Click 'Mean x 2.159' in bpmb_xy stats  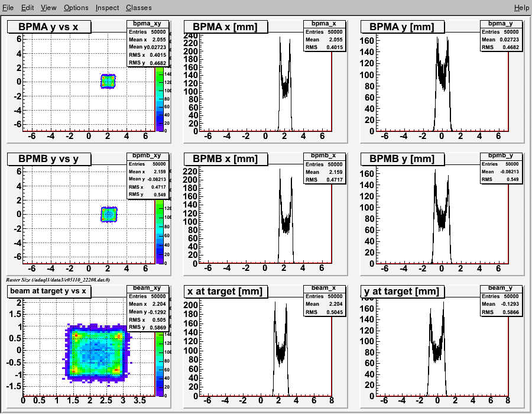[x=147, y=172]
